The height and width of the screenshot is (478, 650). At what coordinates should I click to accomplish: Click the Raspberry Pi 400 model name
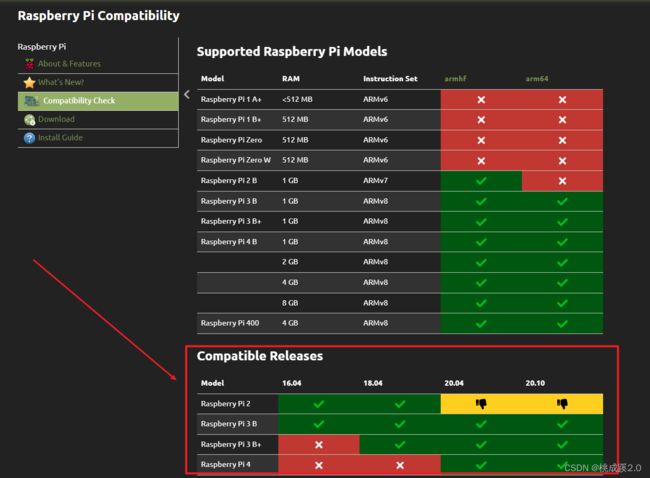[x=230, y=323]
